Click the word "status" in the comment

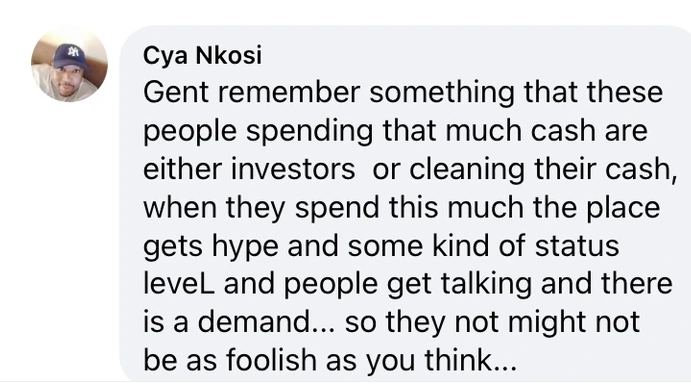(x=577, y=246)
